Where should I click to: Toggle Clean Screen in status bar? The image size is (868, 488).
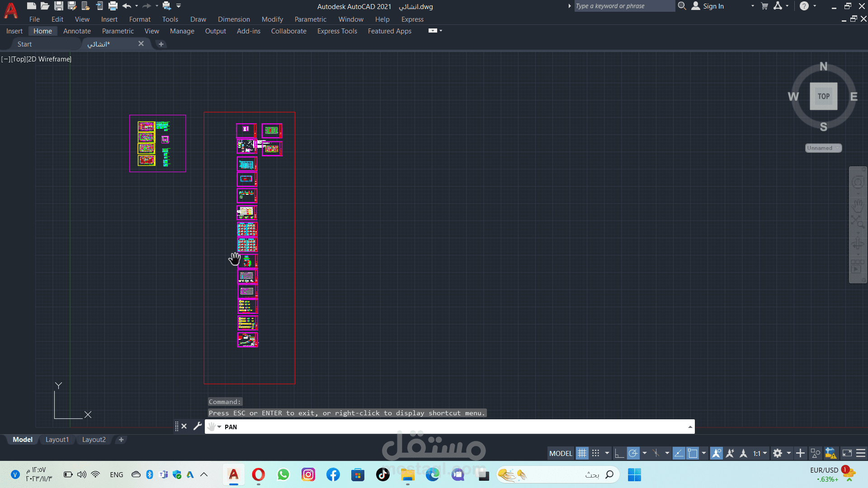point(847,453)
